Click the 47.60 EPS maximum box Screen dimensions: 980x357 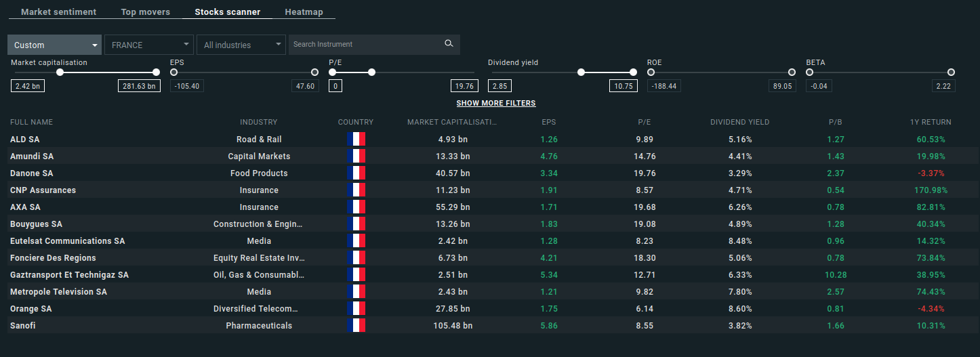click(x=305, y=86)
